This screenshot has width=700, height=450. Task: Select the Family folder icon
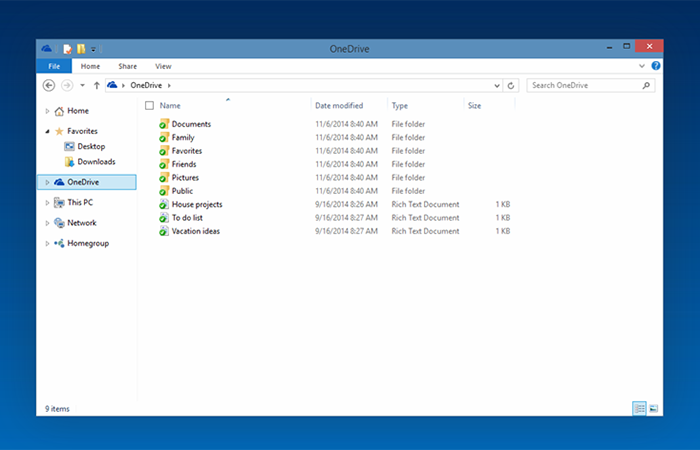click(164, 137)
